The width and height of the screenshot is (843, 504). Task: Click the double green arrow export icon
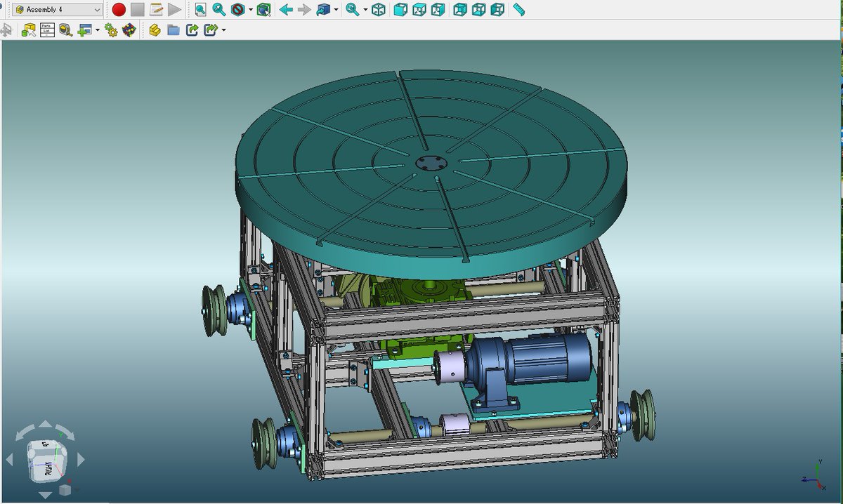click(210, 30)
